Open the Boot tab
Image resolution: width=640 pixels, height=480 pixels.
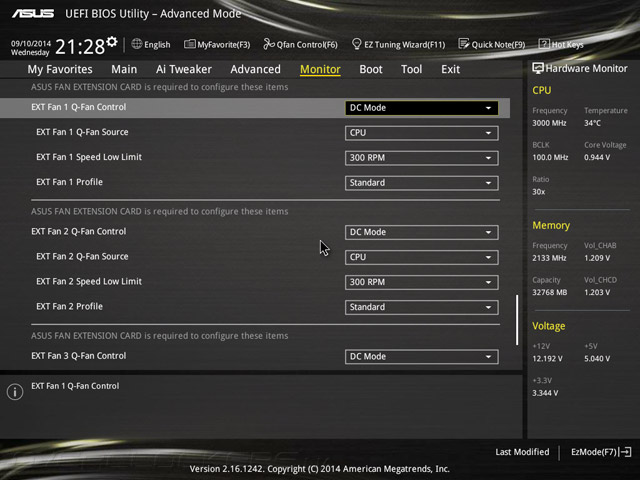[x=371, y=69]
